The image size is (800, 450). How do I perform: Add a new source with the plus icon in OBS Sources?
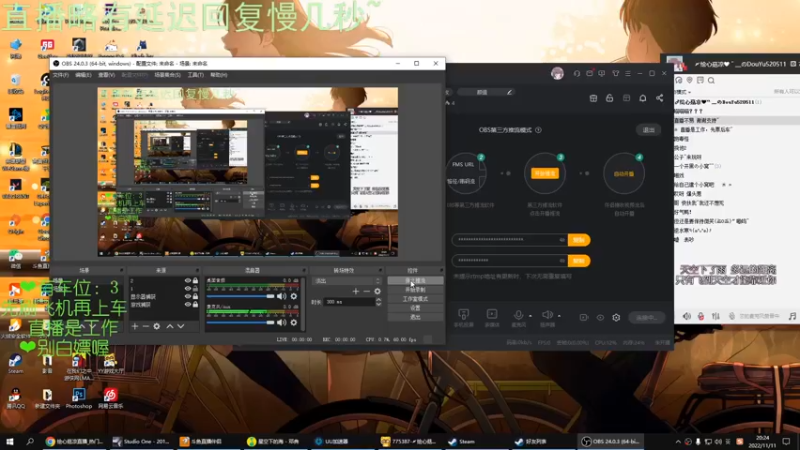[135, 326]
